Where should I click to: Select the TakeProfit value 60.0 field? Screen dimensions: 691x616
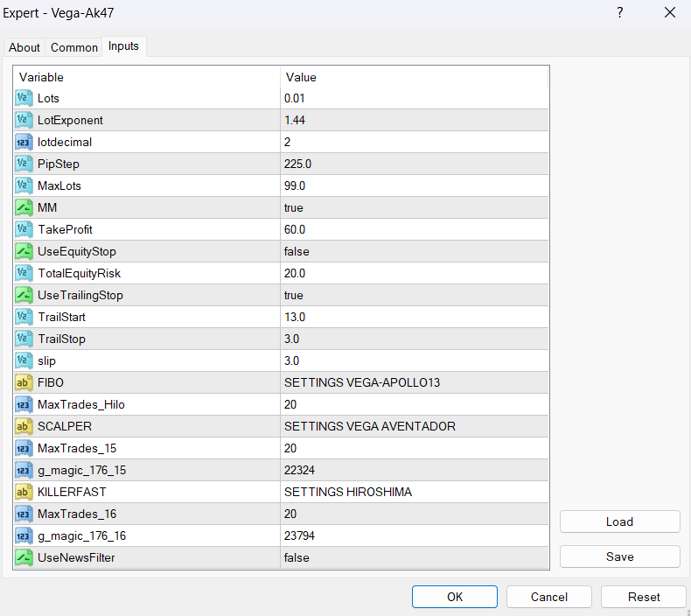click(x=295, y=229)
